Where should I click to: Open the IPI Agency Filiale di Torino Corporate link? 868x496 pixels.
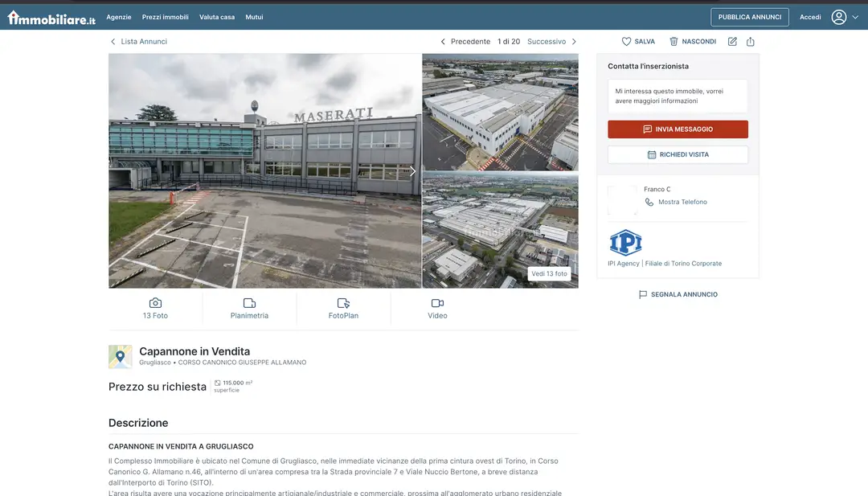tap(665, 264)
